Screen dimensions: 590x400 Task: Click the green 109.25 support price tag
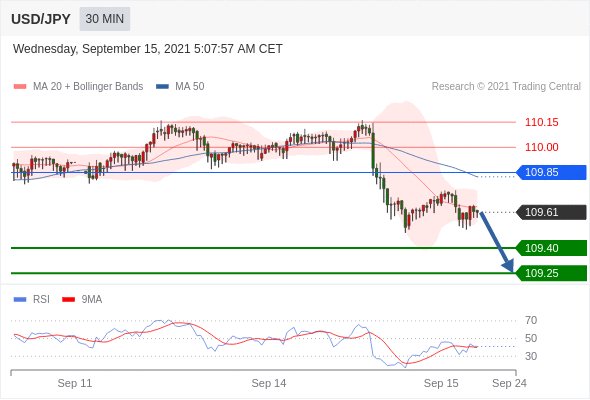551,273
